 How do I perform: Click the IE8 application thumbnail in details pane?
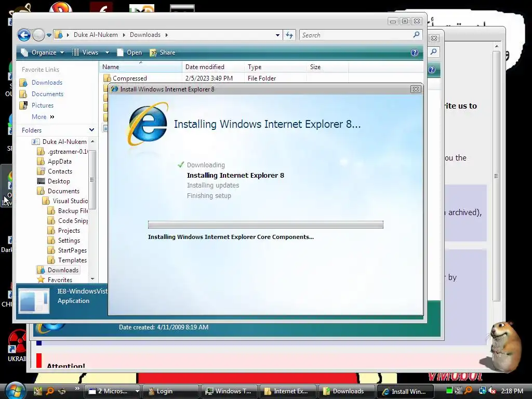point(34,301)
